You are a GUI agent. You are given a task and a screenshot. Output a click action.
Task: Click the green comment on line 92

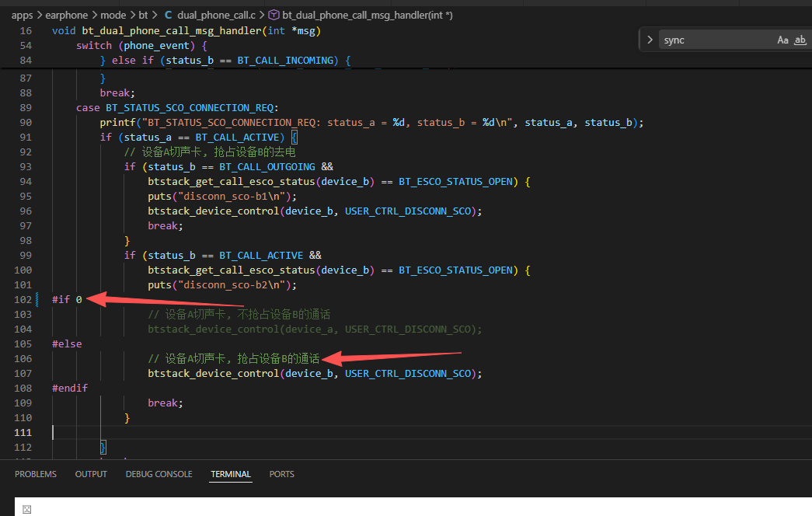pyautogui.click(x=210, y=152)
